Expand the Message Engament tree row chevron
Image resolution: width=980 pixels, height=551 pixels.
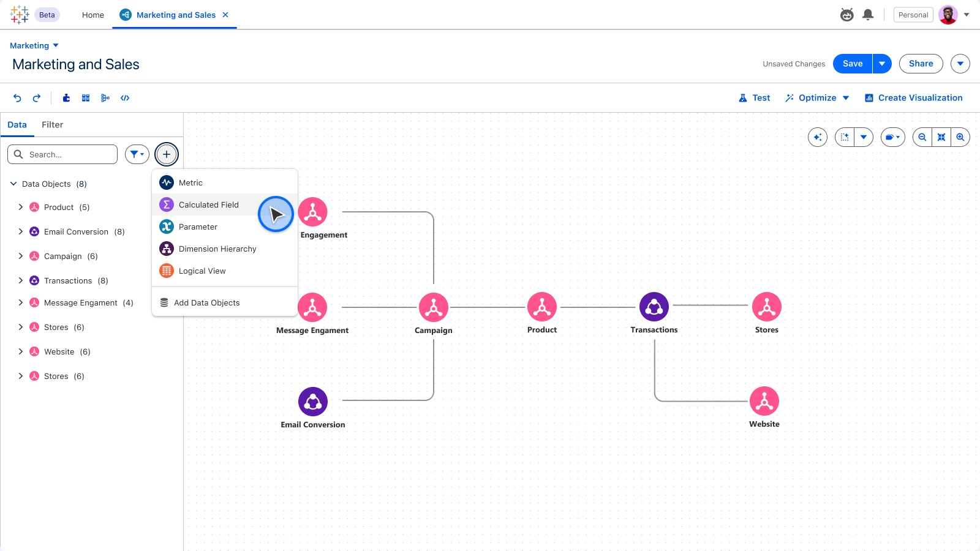tap(21, 302)
